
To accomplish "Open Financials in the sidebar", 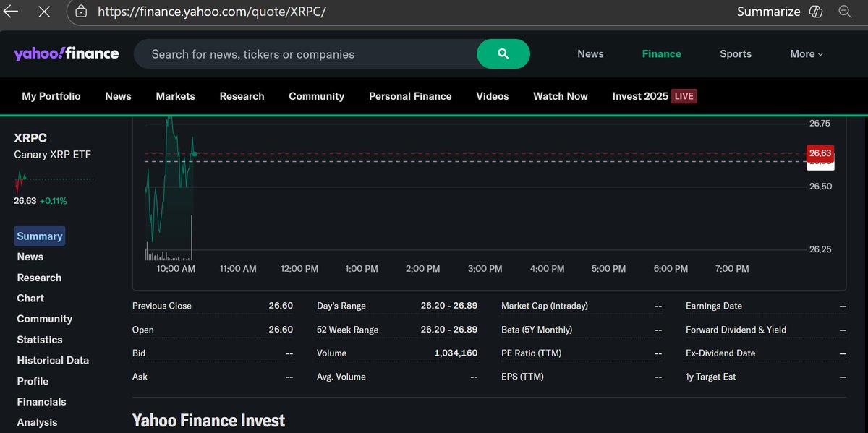I will (x=41, y=401).
